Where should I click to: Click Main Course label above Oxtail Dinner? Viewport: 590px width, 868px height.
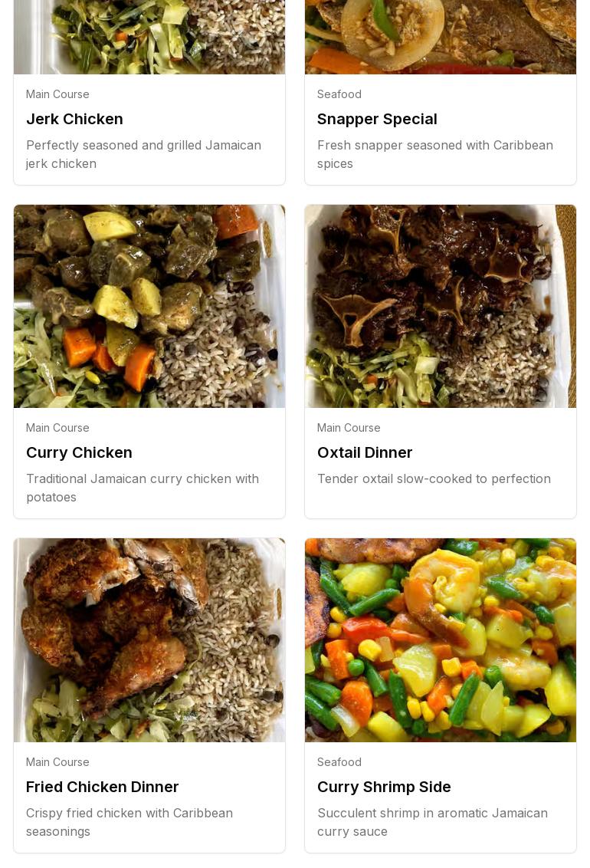(349, 428)
